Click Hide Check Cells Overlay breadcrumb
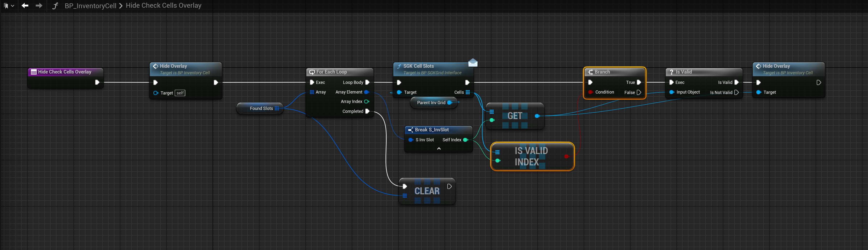The image size is (868, 250). coord(163,6)
